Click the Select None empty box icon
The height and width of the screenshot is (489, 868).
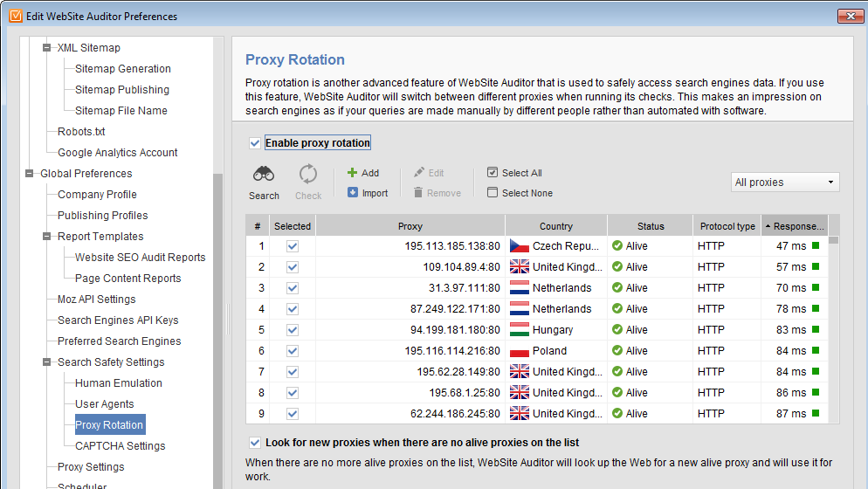tap(493, 192)
